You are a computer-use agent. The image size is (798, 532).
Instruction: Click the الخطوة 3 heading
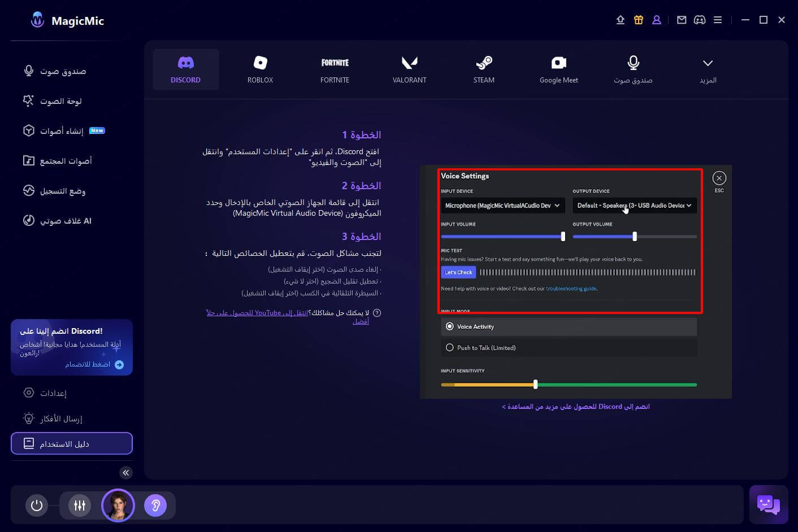pyautogui.click(x=361, y=237)
